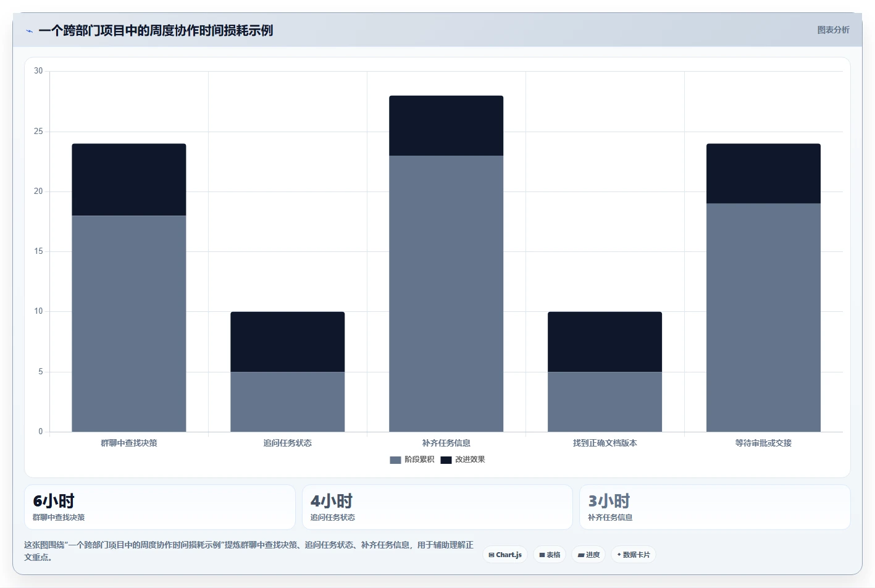
Task: Click the dark bar segment for 找到正确文档版本
Action: (x=605, y=342)
